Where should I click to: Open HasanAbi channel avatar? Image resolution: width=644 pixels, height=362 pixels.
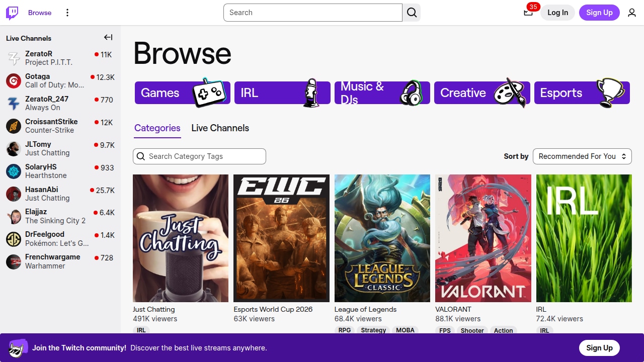point(14,194)
